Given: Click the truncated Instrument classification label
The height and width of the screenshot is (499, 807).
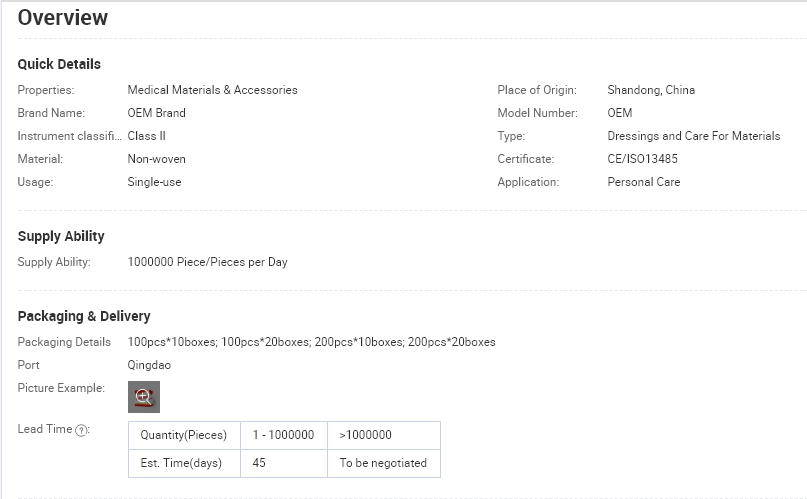Looking at the screenshot, I should click(69, 136).
